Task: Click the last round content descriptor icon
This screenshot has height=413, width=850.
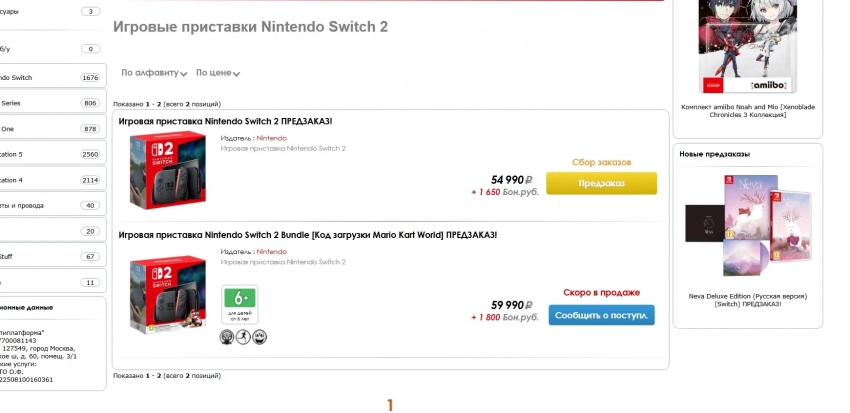Action: (x=259, y=337)
